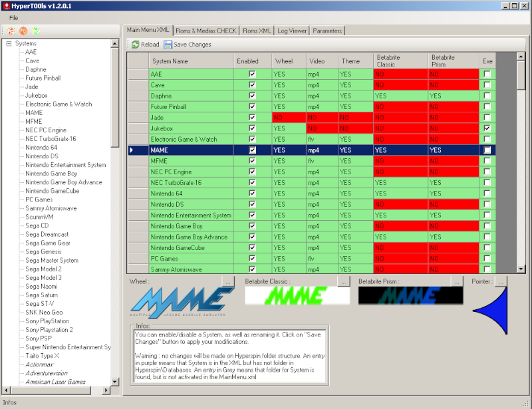
Task: Click the Theme column header
Action: pos(355,61)
